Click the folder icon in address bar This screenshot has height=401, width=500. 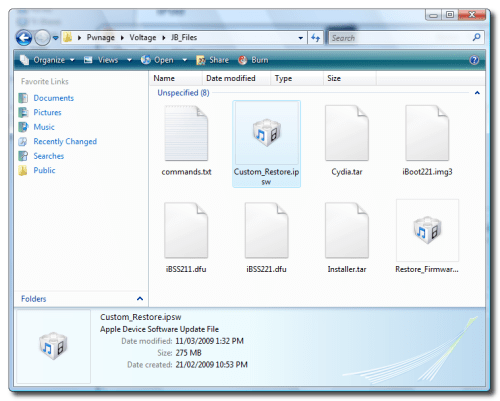coord(68,37)
